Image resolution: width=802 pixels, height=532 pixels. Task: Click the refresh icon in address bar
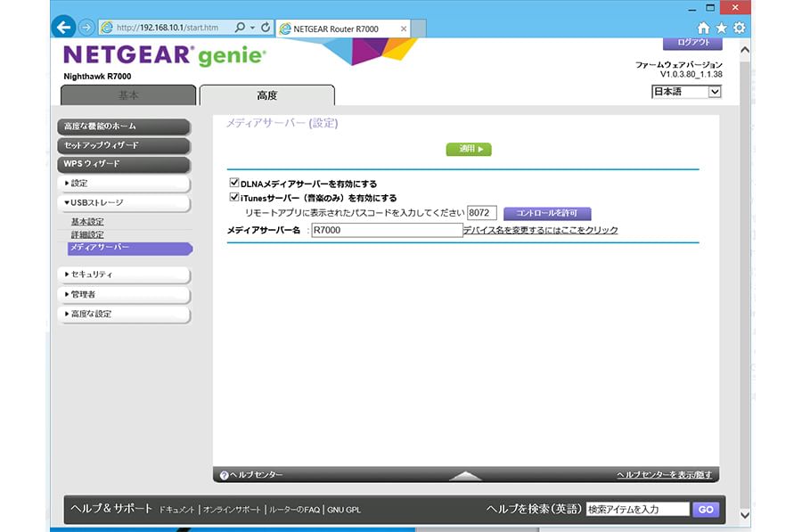coord(266,28)
